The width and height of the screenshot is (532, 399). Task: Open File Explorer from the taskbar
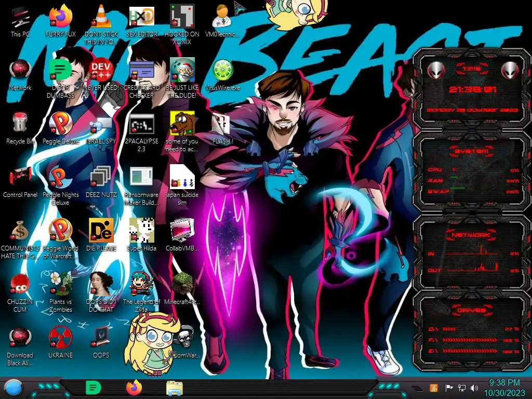coord(175,388)
